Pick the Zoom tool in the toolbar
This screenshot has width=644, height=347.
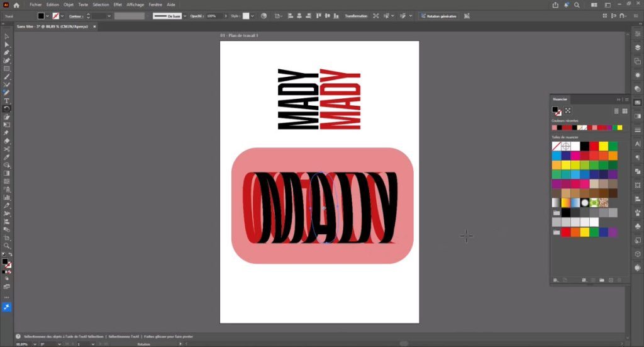pyautogui.click(x=6, y=246)
